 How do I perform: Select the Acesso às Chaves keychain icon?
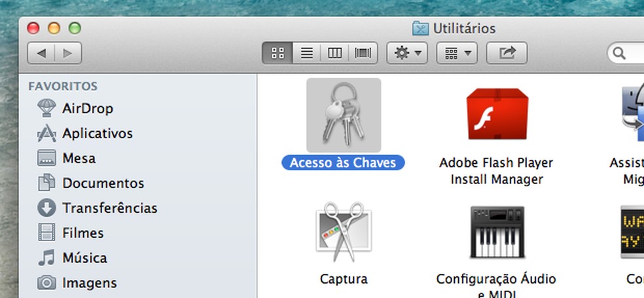coord(344,115)
